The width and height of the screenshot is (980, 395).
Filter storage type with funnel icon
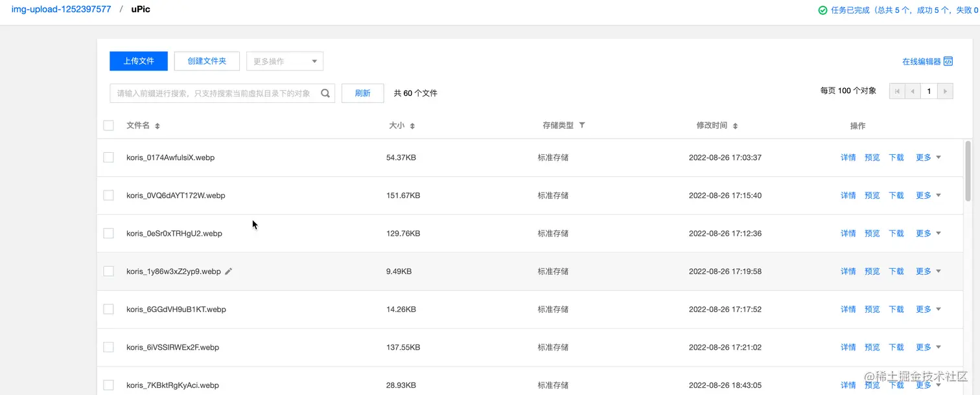pyautogui.click(x=582, y=125)
